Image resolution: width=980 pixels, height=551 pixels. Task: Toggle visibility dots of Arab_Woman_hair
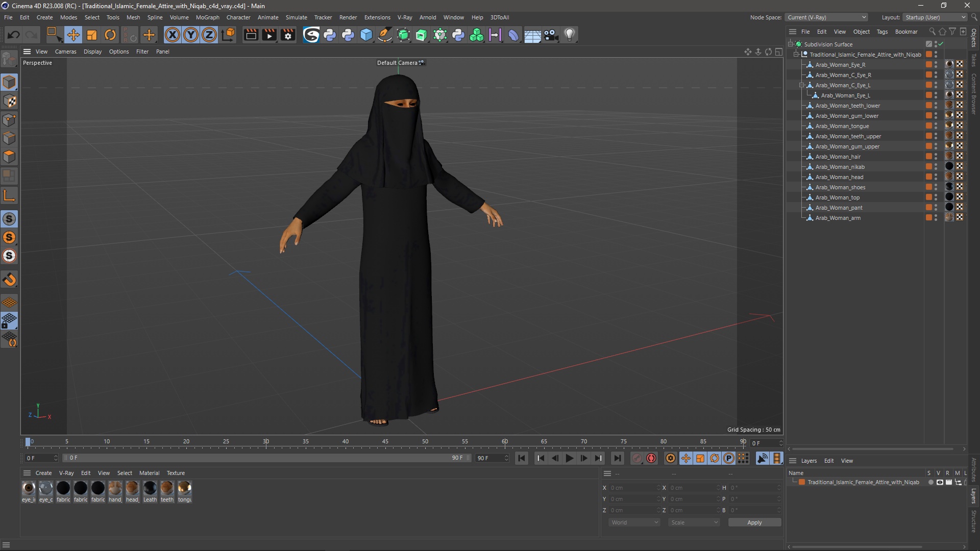(x=936, y=157)
